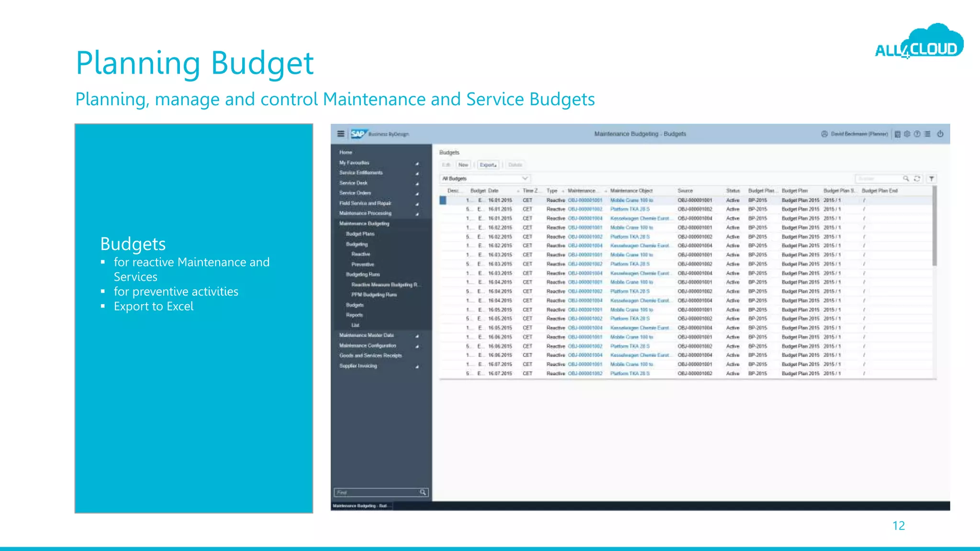Open the funnel filter icon above table
Screen dimensions: 980x551
[931, 178]
